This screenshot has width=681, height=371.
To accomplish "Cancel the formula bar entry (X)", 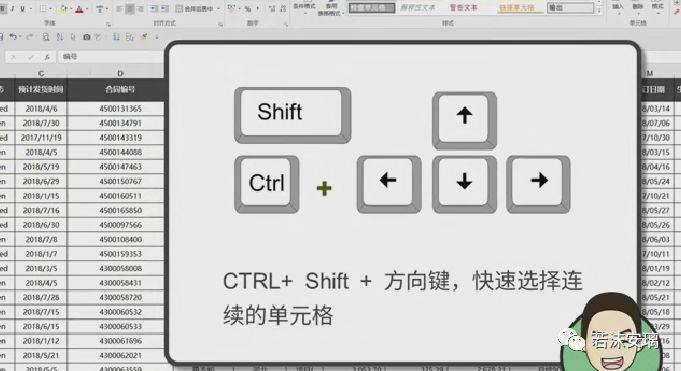I will coord(13,57).
